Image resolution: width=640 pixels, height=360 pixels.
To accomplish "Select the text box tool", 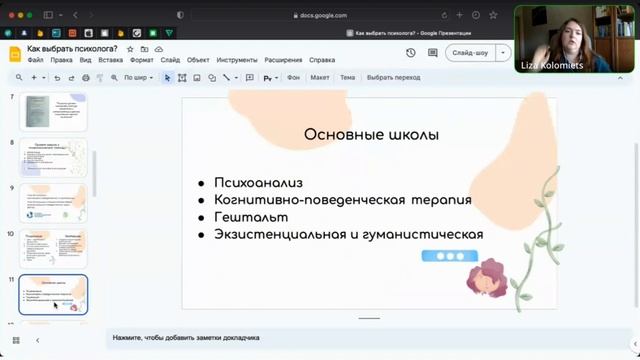I will click(182, 78).
